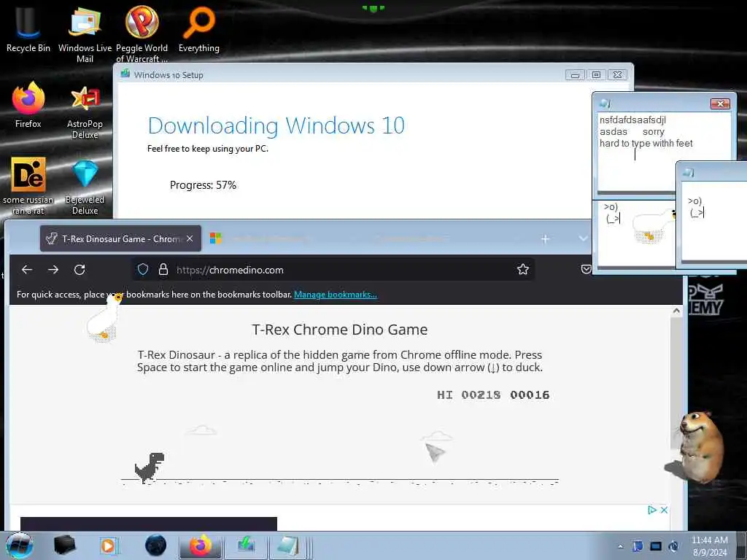The image size is (747, 560).
Task: Close the ad with the X icon
Action: (x=664, y=510)
